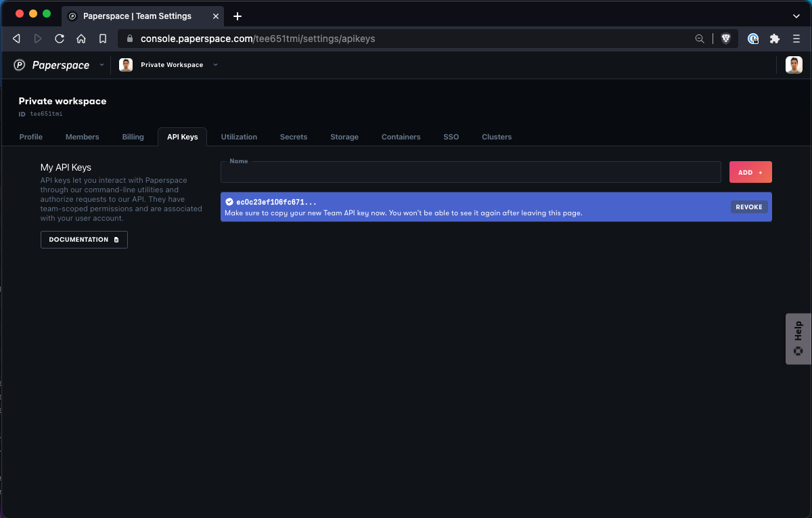
Task: Click the Paperspace logo
Action: coord(51,65)
